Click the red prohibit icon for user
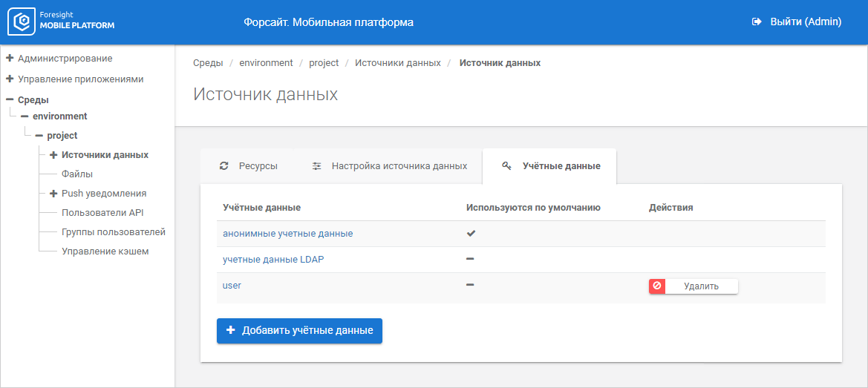 click(657, 286)
